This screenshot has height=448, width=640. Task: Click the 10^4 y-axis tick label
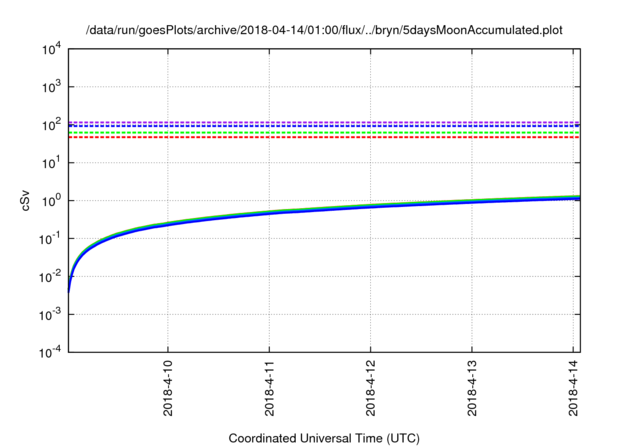click(x=51, y=49)
